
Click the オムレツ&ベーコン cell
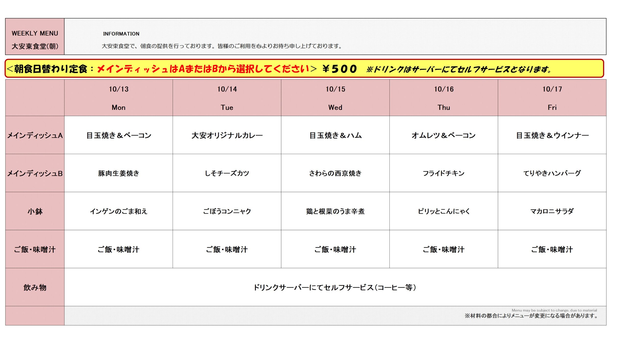click(444, 135)
